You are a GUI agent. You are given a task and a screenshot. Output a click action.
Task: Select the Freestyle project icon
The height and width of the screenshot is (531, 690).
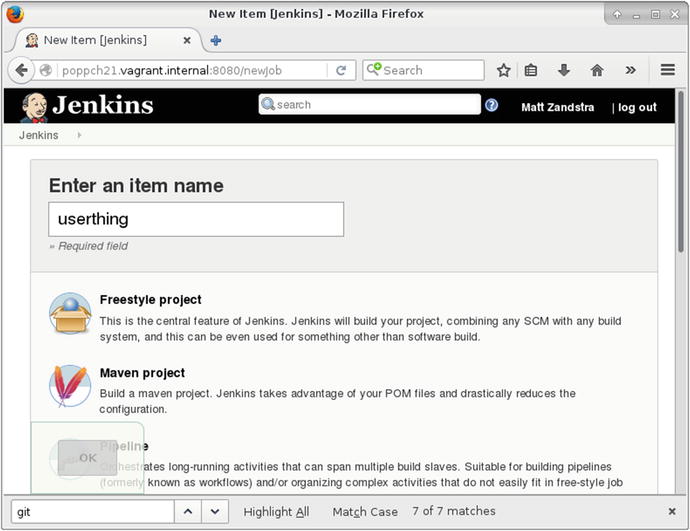(70, 313)
